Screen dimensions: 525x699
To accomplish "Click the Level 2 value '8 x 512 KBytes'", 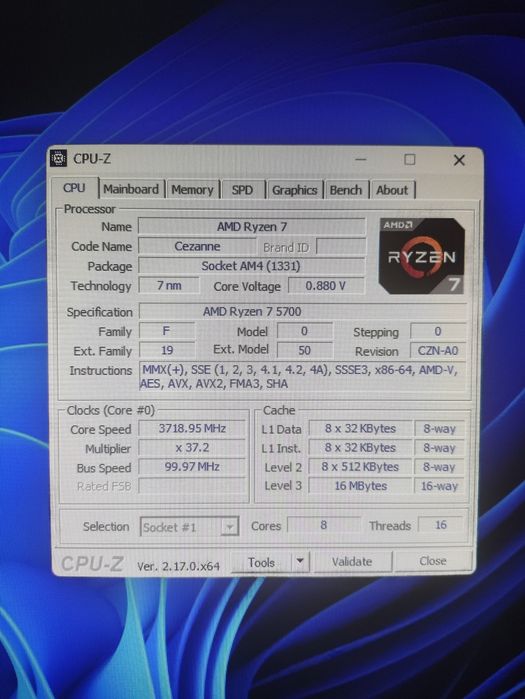I will coord(360,467).
